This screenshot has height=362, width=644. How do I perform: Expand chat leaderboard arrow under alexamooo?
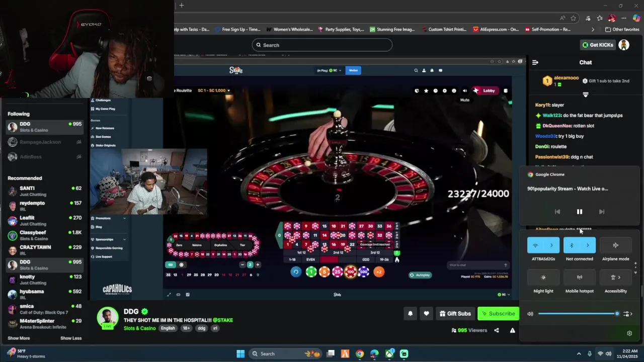click(x=586, y=95)
